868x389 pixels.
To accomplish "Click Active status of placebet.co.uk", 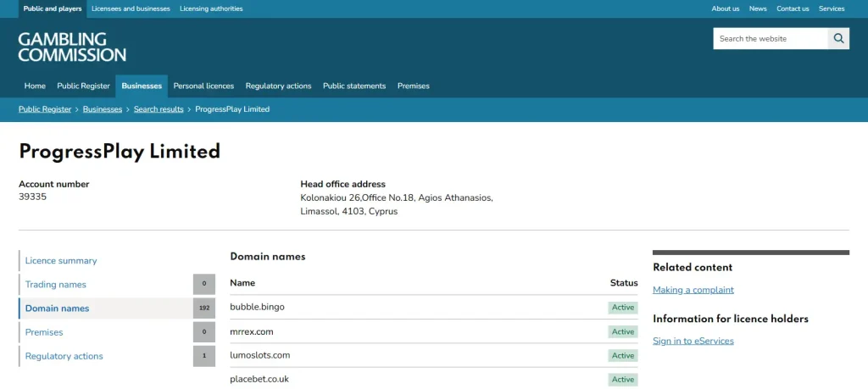I will [x=623, y=380].
